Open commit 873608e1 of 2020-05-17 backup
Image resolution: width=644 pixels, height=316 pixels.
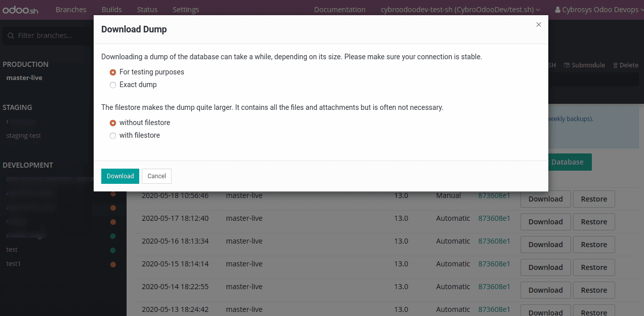point(494,218)
